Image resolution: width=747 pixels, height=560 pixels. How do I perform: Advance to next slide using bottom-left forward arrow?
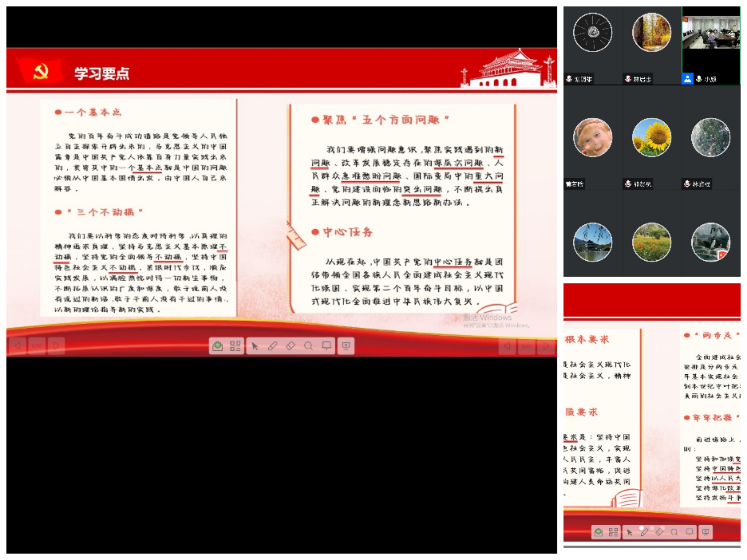click(56, 346)
